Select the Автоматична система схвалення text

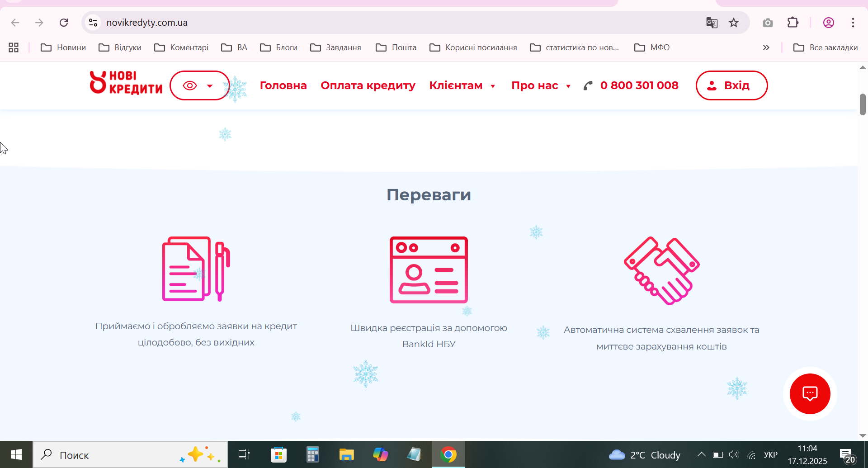(662, 338)
